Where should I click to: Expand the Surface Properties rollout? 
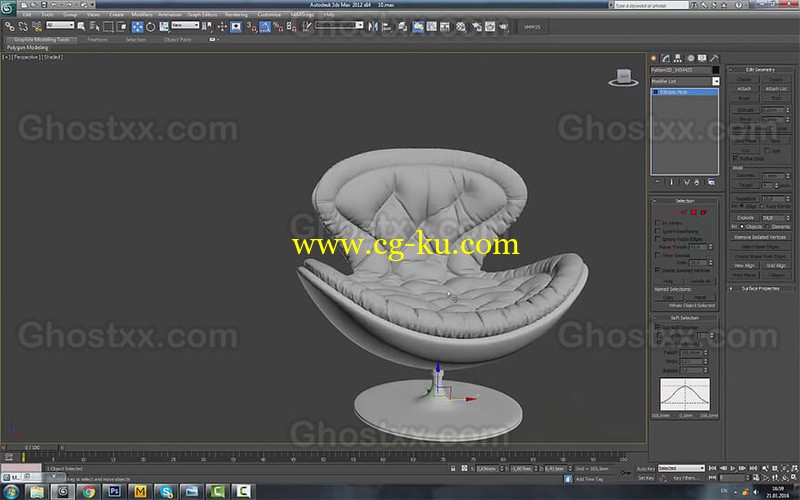pyautogui.click(x=760, y=288)
